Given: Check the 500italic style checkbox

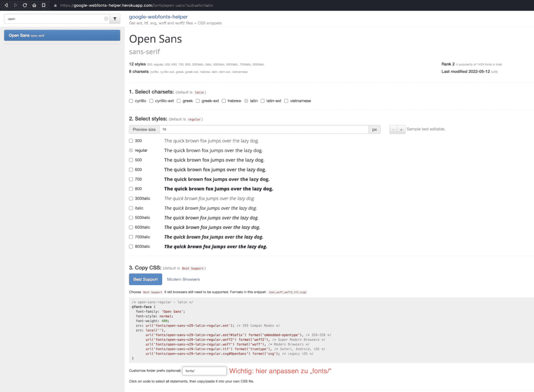Looking at the screenshot, I should coord(131,218).
